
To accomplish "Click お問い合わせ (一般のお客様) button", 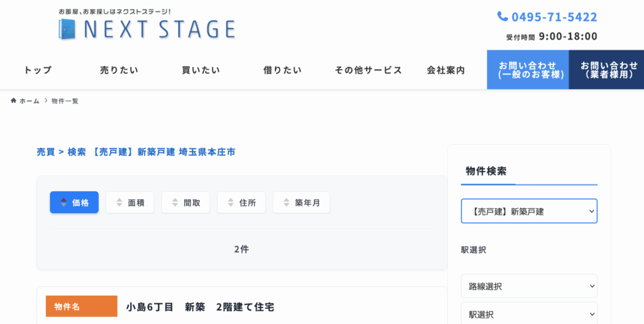I will pyautogui.click(x=528, y=70).
